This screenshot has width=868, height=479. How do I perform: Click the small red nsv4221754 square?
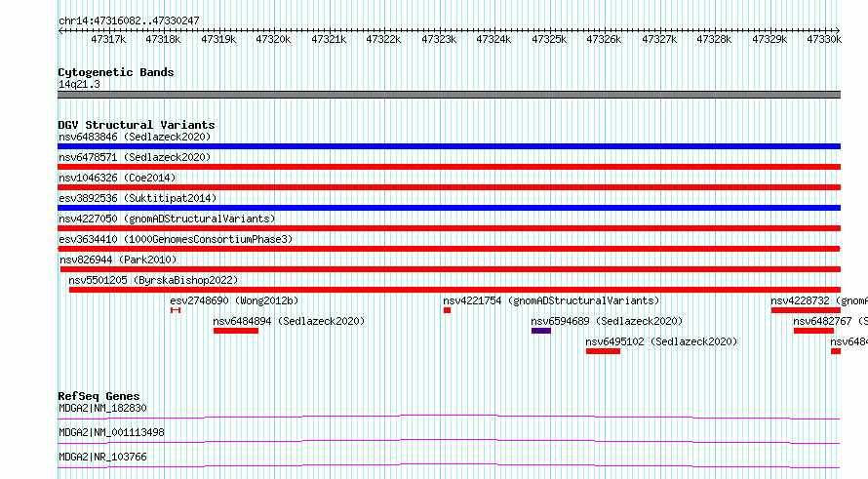pos(447,310)
